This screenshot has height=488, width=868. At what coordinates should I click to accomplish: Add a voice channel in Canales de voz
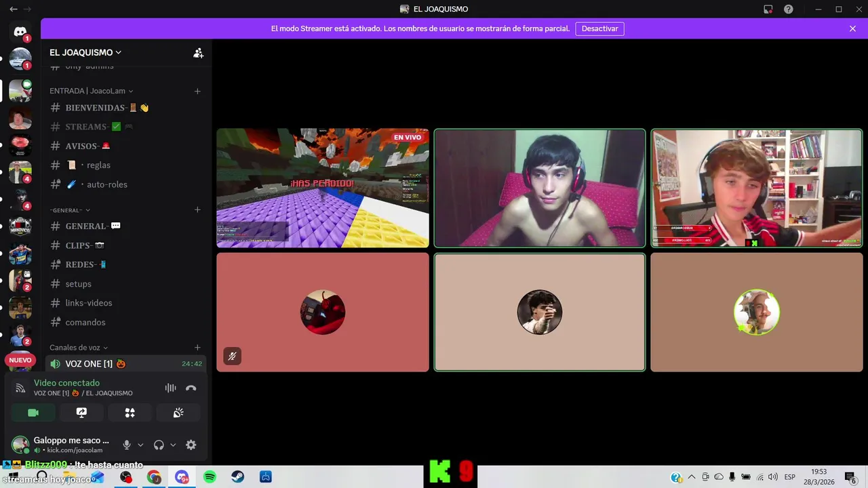pos(197,348)
